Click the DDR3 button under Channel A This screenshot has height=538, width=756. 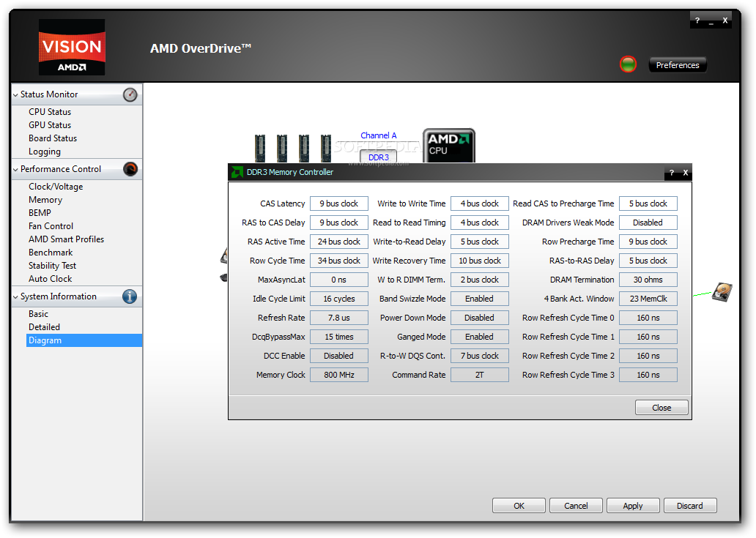[x=379, y=157]
